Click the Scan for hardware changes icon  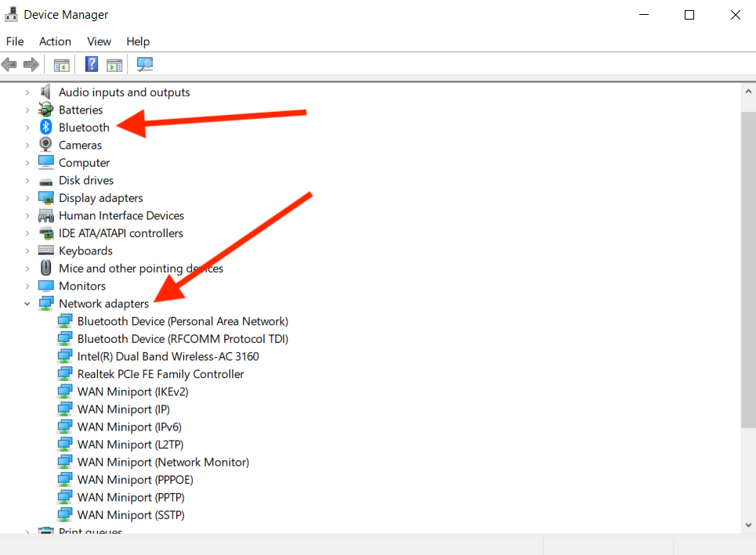144,64
